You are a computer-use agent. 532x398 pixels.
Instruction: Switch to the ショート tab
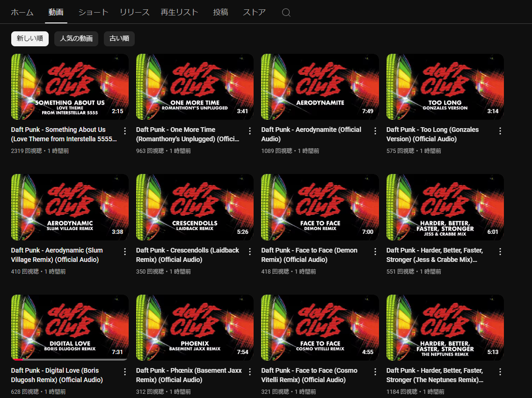click(93, 13)
